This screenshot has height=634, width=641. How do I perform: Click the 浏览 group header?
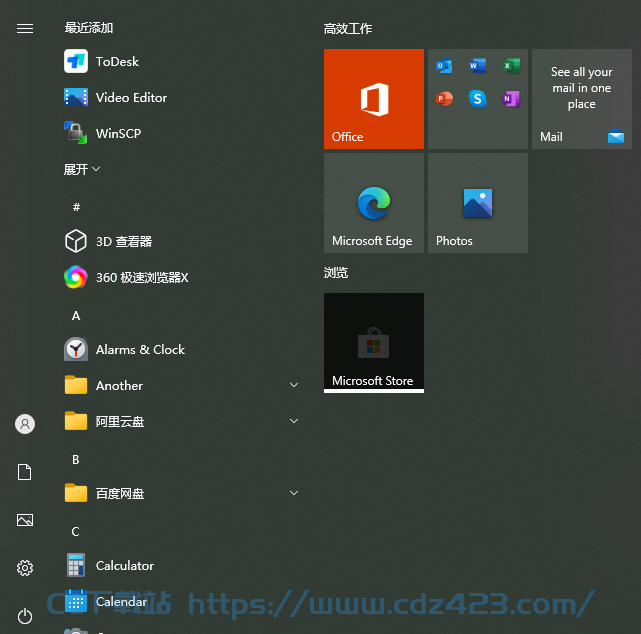pos(336,273)
